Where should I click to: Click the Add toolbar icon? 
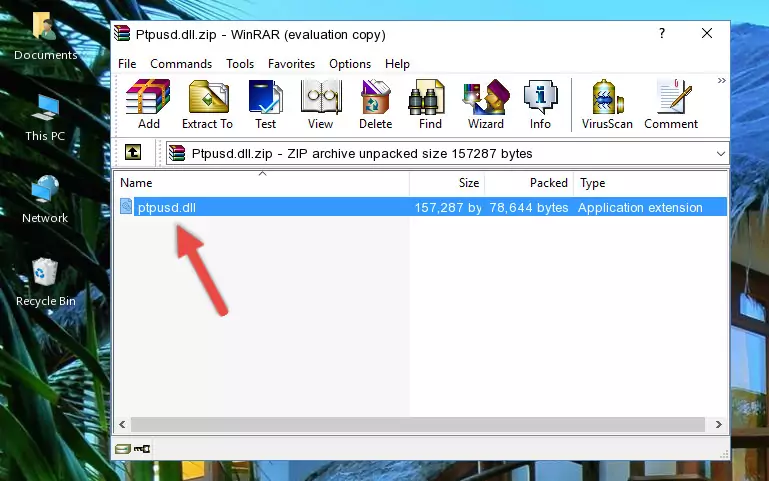148,104
